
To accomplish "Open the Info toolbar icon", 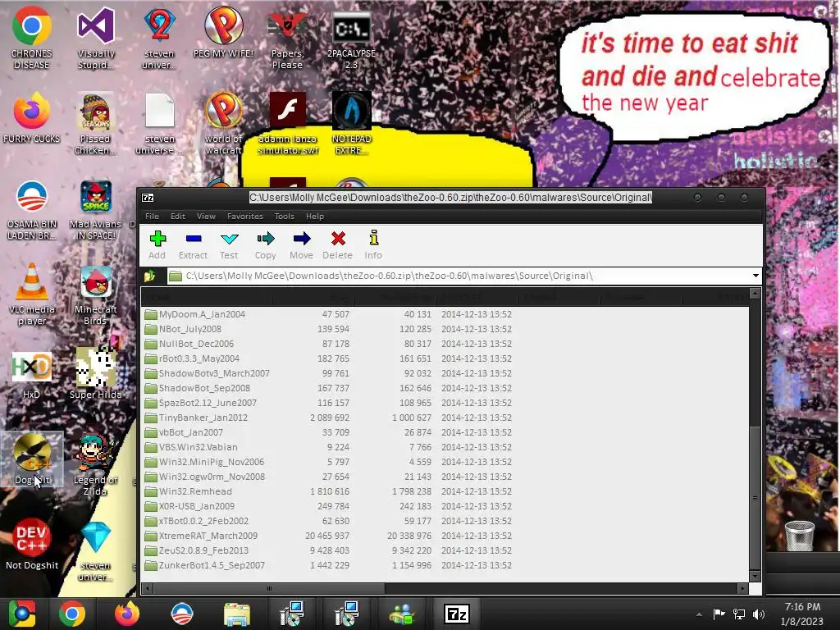I will pyautogui.click(x=373, y=244).
